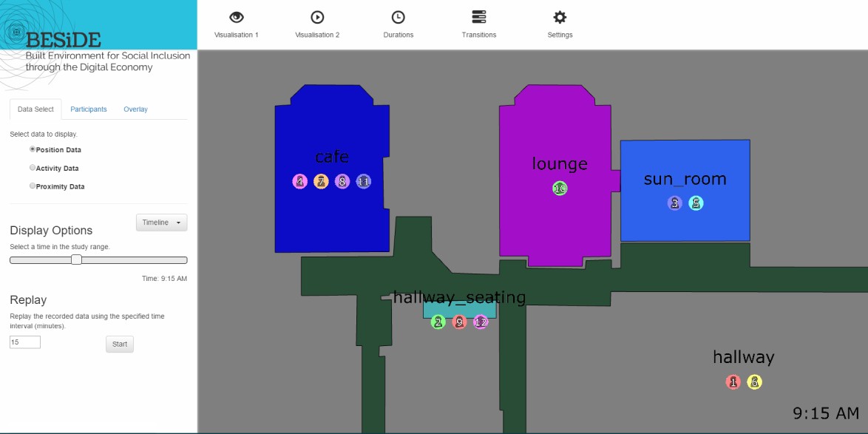The width and height of the screenshot is (868, 434).
Task: Click the 'Time: 9:15 AM' slider readout
Action: tap(164, 279)
